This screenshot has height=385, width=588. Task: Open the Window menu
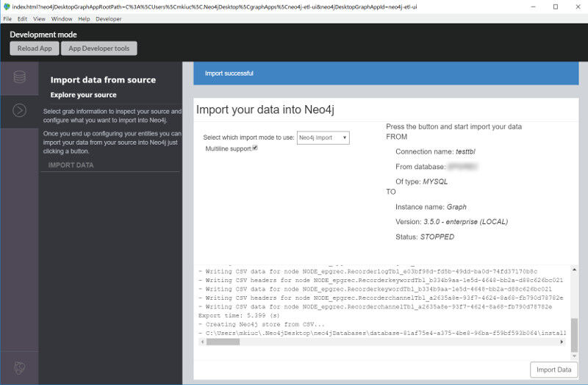62,19
